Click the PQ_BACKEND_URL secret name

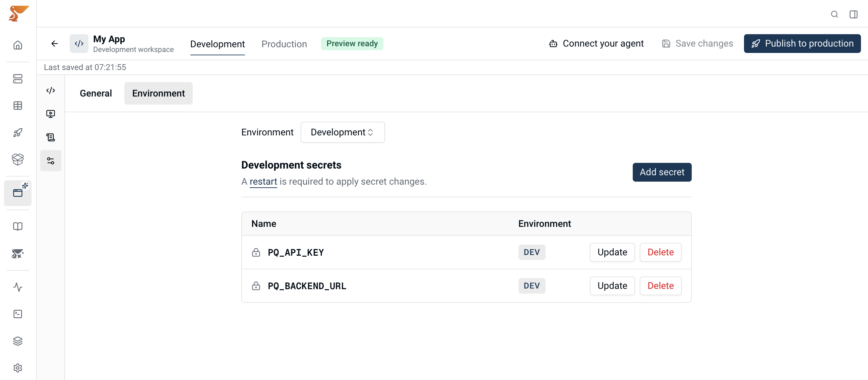pyautogui.click(x=307, y=286)
